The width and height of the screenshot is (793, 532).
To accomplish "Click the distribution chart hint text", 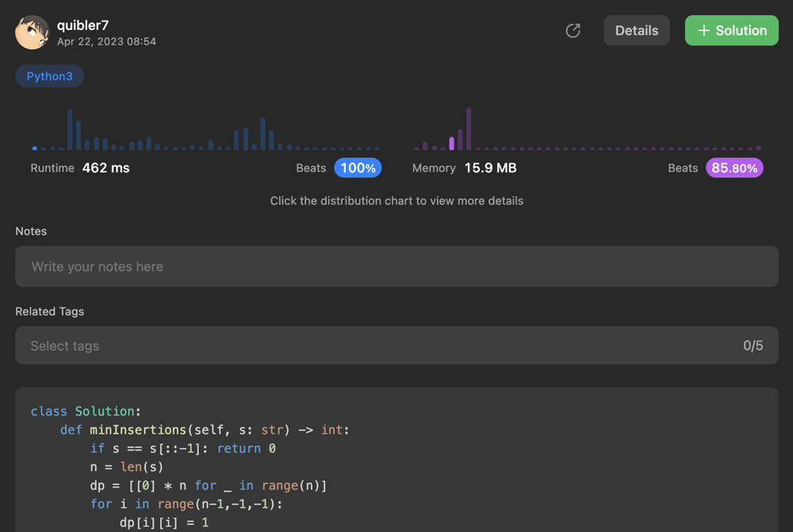I will (396, 201).
